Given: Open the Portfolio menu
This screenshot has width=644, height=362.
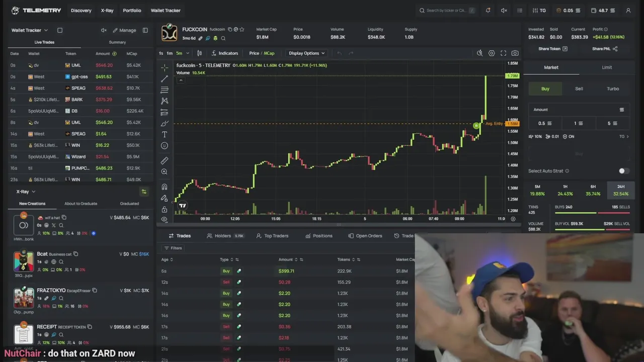Looking at the screenshot, I should [x=132, y=10].
